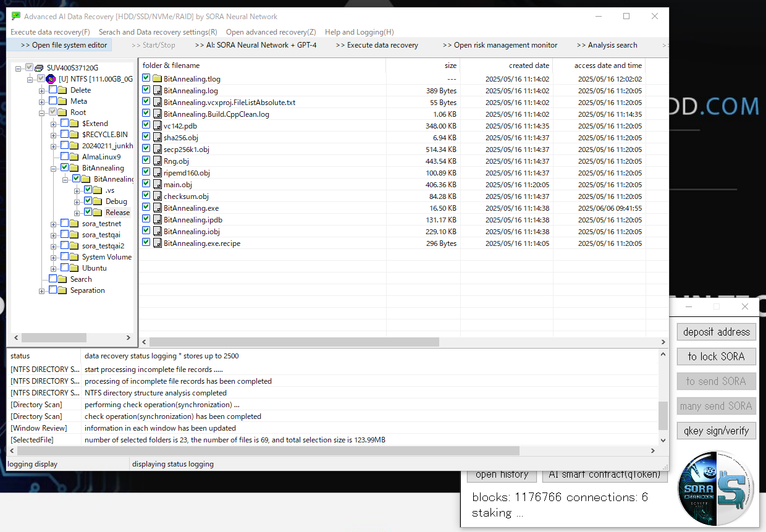Click the to lock SORA button
The width and height of the screenshot is (766, 532).
(717, 357)
